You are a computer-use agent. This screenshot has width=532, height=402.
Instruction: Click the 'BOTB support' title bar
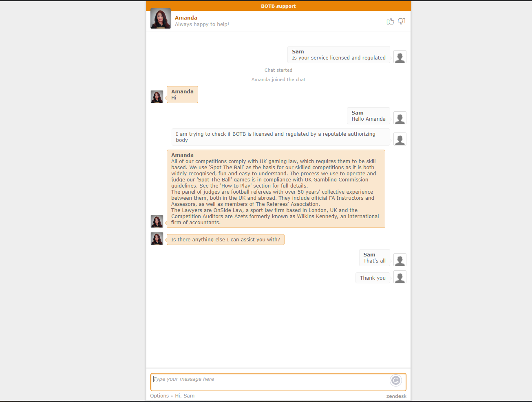[x=278, y=6]
